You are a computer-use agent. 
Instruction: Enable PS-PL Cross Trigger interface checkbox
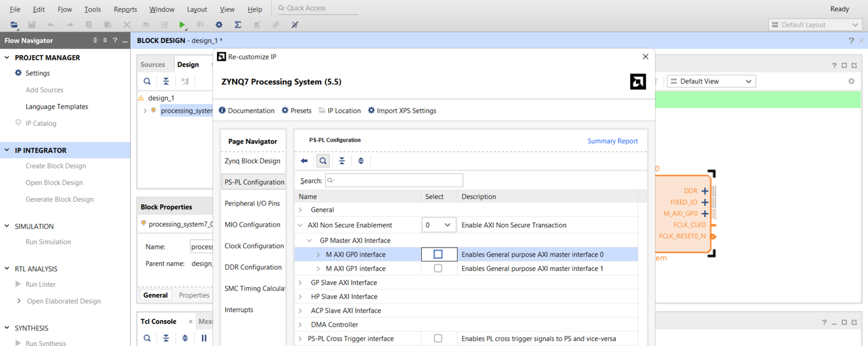[x=438, y=338]
